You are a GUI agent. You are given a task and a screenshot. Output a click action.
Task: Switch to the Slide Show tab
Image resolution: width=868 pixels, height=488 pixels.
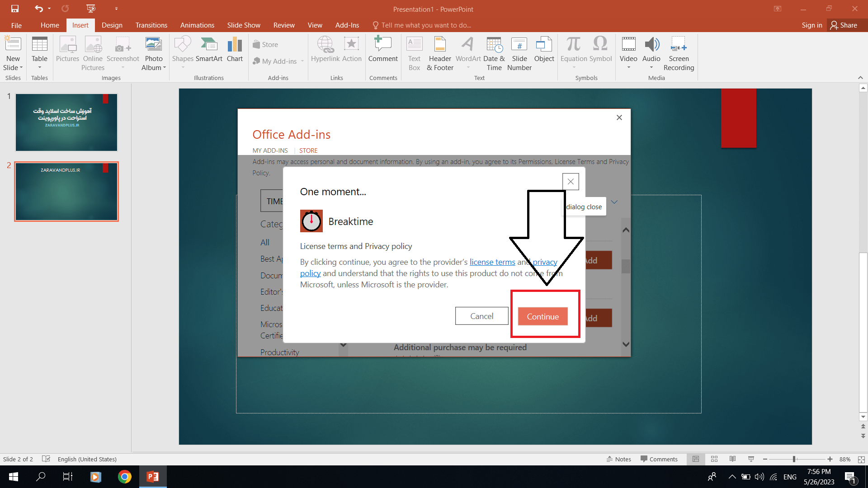[244, 25]
